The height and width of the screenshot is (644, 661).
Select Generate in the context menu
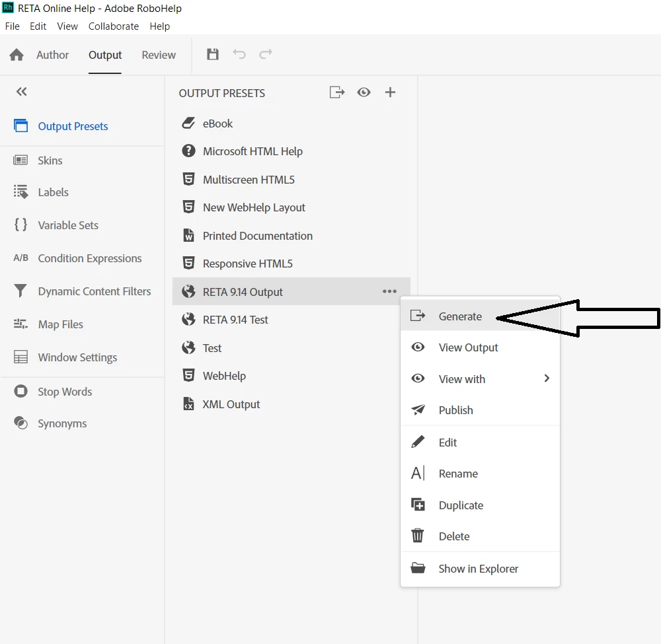tap(480, 316)
